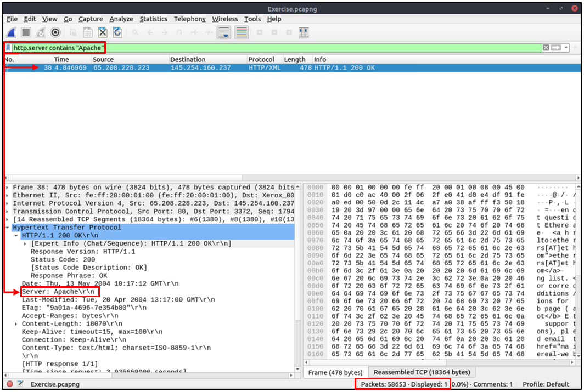Screen dimensions: 584x392
Task: Open the Telephony menu
Action: [189, 19]
